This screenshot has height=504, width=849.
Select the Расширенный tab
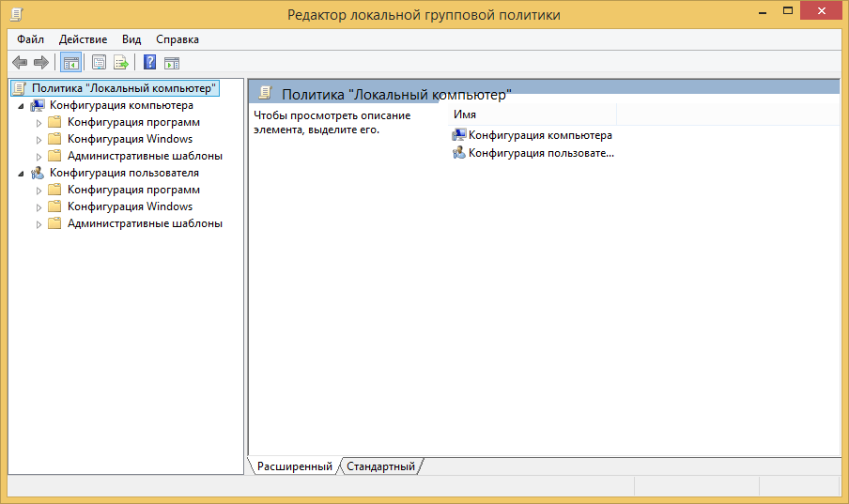click(x=294, y=466)
